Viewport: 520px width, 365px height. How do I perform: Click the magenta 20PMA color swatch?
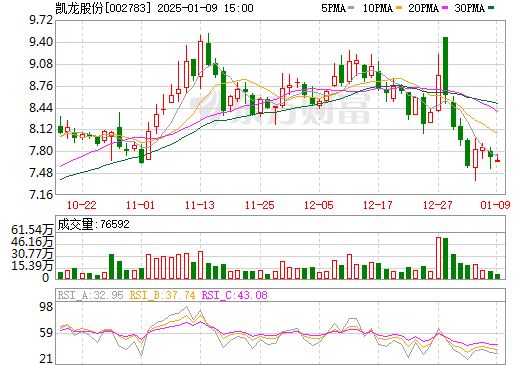445,8
